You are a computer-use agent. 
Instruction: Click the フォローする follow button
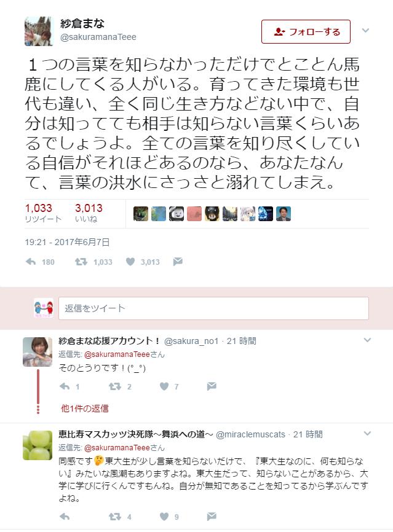[306, 31]
